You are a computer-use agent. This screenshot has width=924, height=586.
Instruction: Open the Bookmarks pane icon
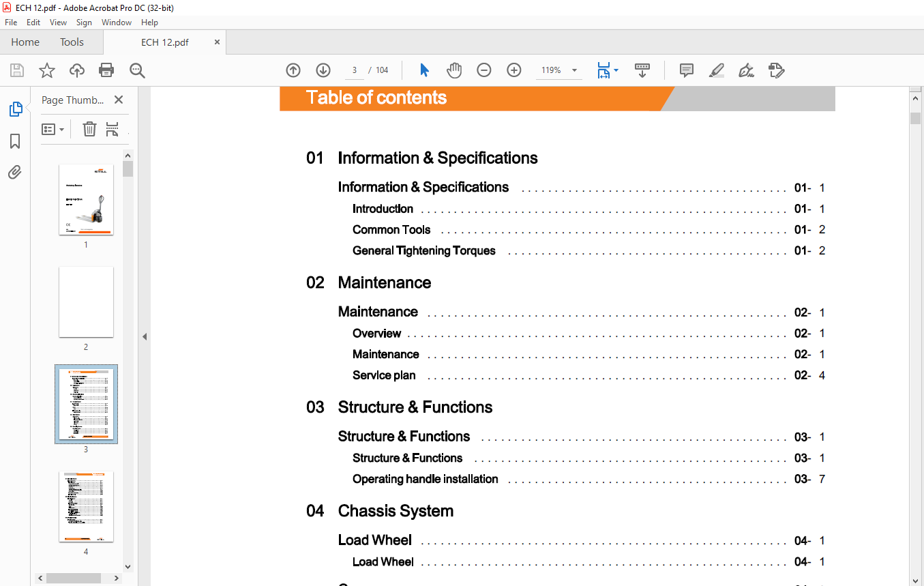pyautogui.click(x=15, y=141)
